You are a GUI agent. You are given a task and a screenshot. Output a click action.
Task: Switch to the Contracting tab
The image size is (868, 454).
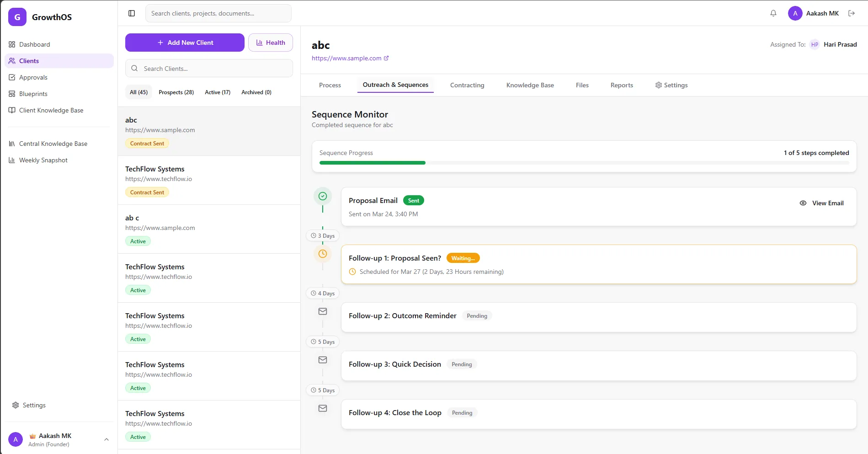467,85
